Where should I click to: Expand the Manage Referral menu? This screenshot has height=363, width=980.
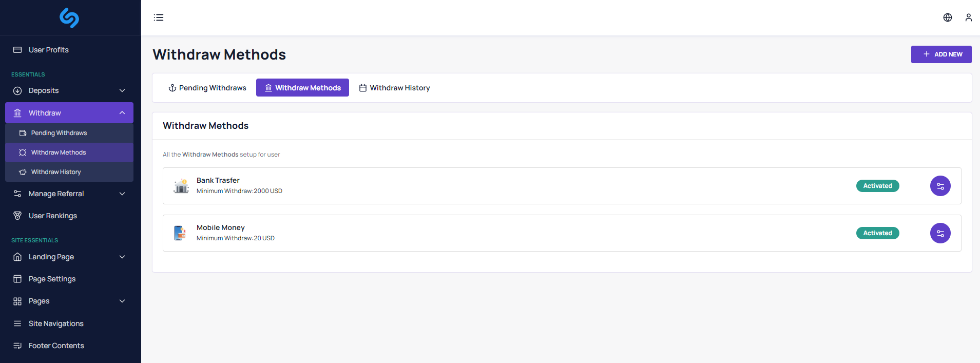click(x=69, y=194)
